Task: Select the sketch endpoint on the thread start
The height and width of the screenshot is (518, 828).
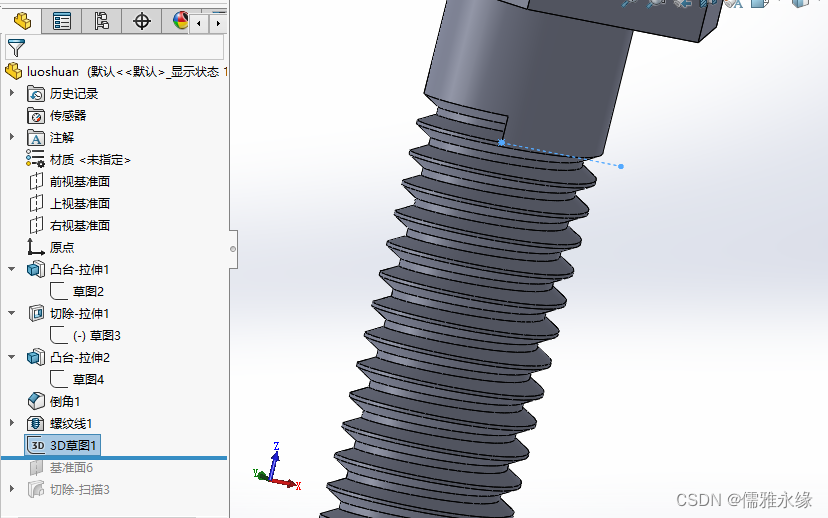Action: [502, 143]
